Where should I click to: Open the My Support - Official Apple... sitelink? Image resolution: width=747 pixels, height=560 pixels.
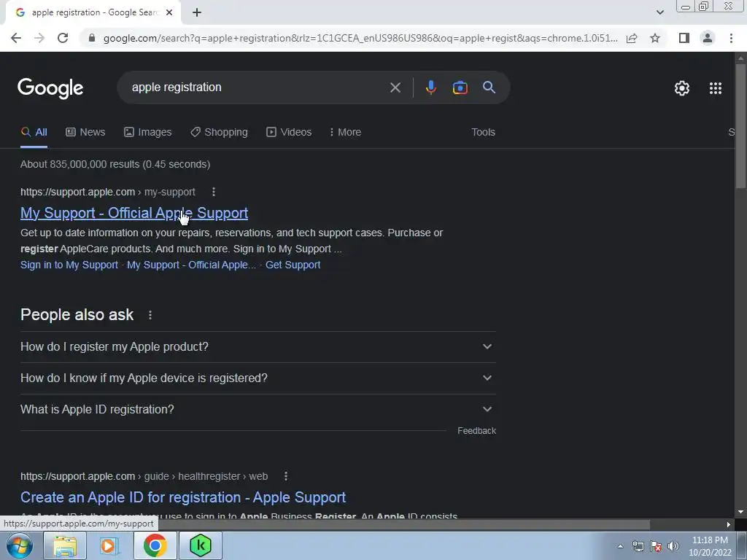coord(192,265)
